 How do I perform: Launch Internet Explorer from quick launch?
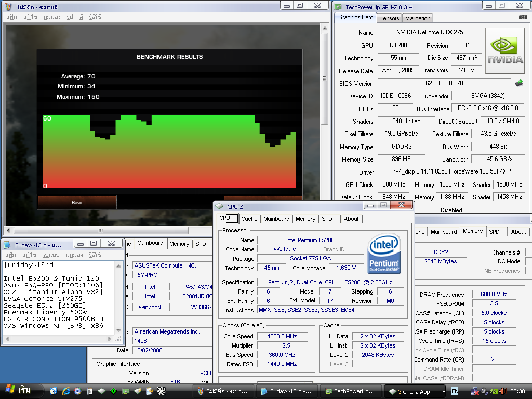click(x=66, y=391)
